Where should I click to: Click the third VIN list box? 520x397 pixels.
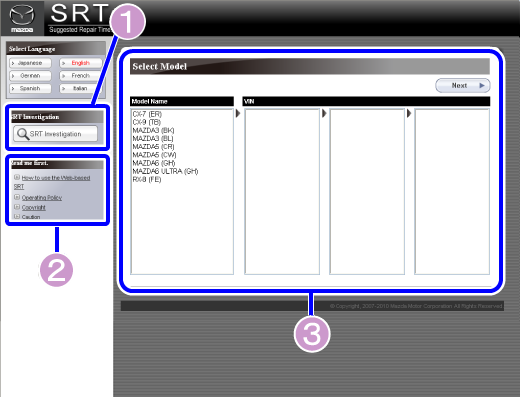point(452,192)
